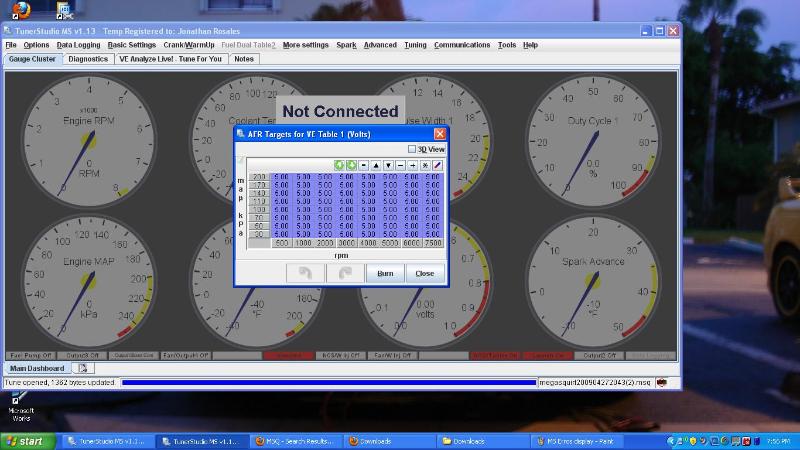Click the green down-arrow icon in table toolbar
This screenshot has height=450, width=800.
(x=351, y=164)
